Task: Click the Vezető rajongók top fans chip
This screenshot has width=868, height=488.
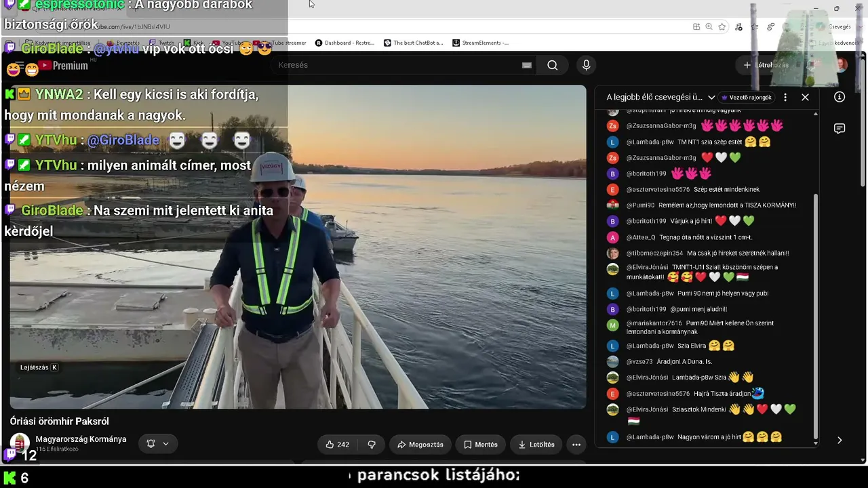Action: click(x=746, y=98)
